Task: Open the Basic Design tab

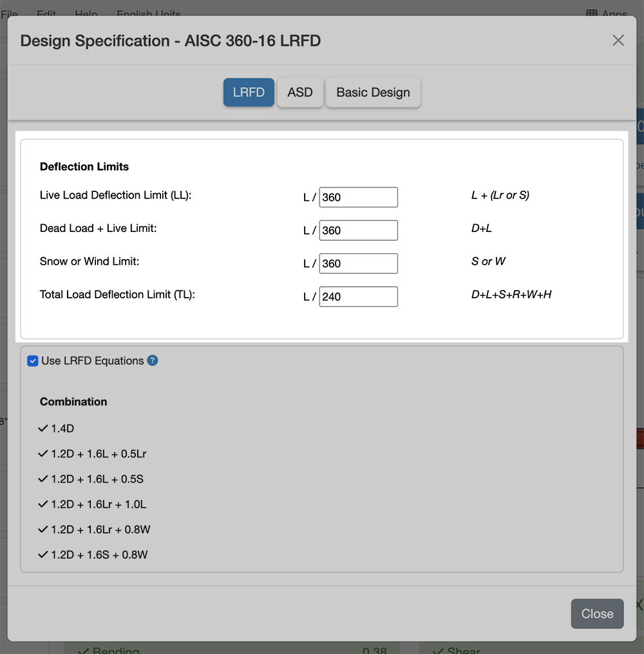Action: tap(373, 92)
